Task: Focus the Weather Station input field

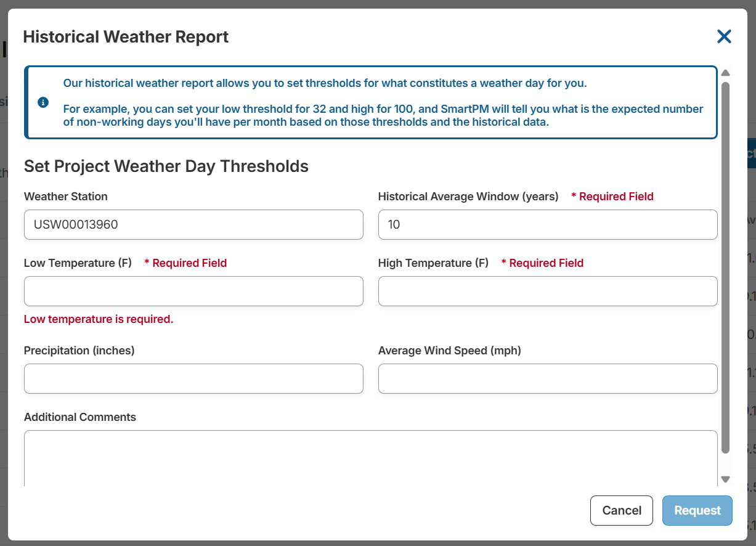Action: tap(193, 225)
